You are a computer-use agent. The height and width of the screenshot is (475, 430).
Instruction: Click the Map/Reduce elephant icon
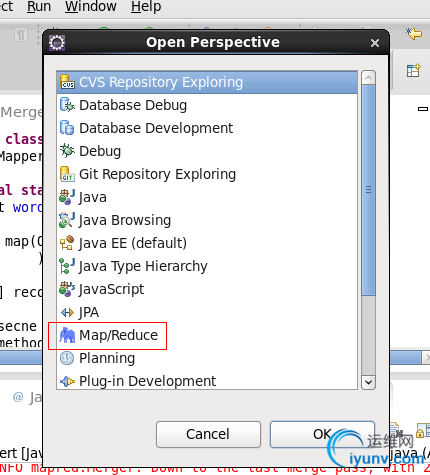(x=67, y=335)
